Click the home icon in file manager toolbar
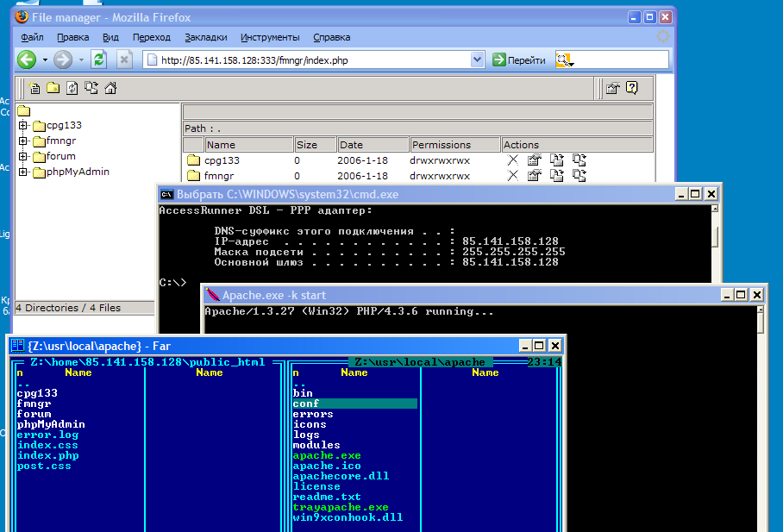The width and height of the screenshot is (783, 532). [x=110, y=88]
